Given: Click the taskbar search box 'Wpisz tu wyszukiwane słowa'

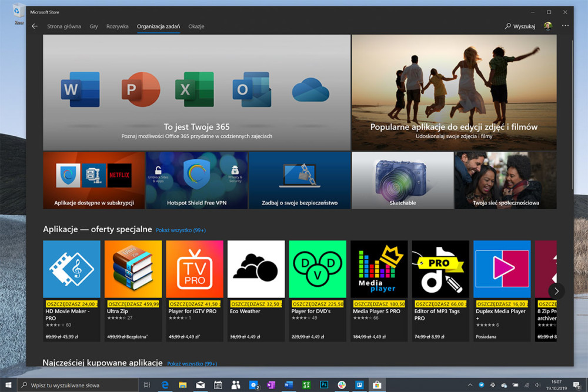Looking at the screenshot, I should pos(78,385).
